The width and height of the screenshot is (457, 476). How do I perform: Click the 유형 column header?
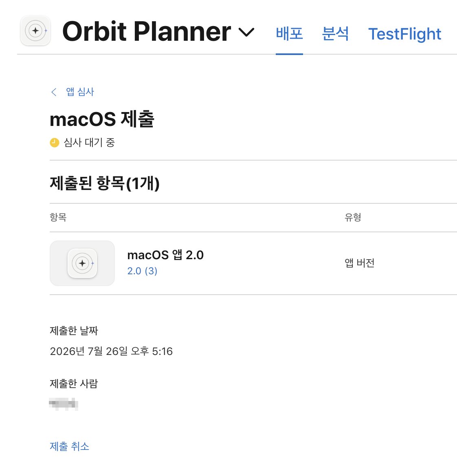coord(353,217)
